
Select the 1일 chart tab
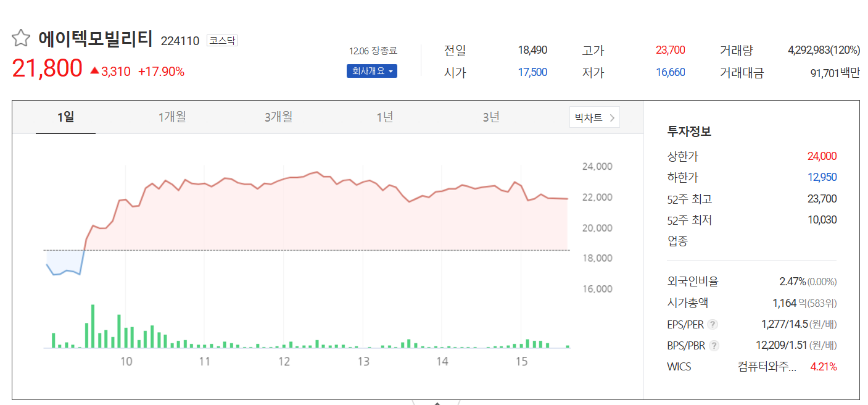65,117
